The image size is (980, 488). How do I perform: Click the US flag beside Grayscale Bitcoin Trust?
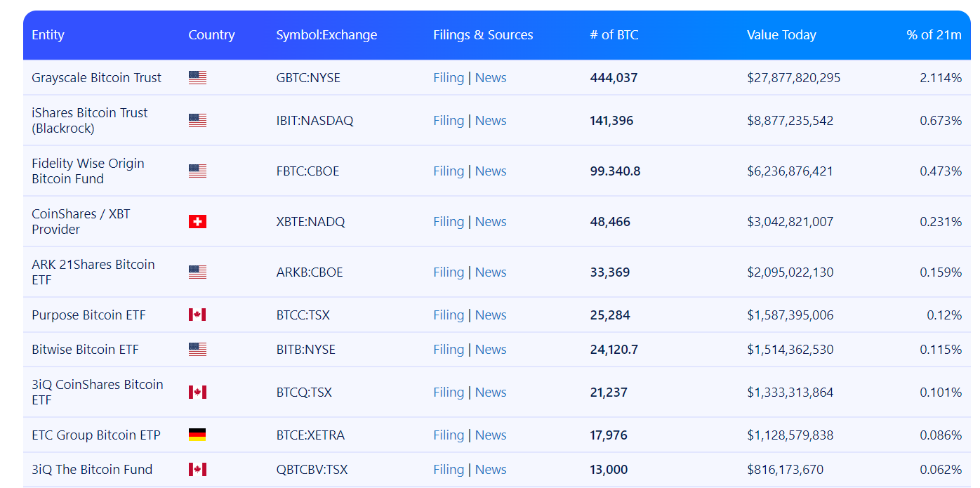coord(197,78)
